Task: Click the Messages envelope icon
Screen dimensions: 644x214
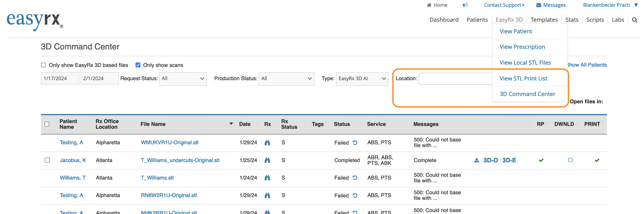Action: pyautogui.click(x=539, y=5)
